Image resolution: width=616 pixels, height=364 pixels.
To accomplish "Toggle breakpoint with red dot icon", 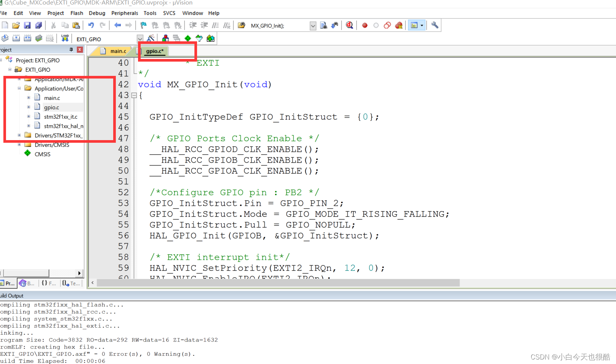I will pyautogui.click(x=364, y=25).
